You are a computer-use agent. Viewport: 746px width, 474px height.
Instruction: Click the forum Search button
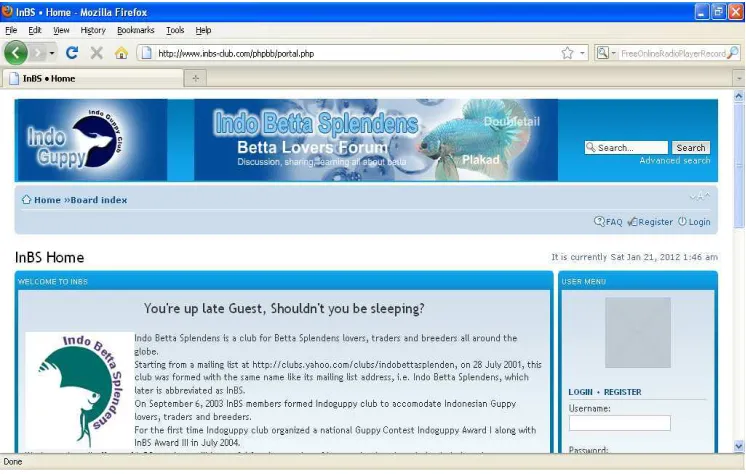click(x=690, y=148)
